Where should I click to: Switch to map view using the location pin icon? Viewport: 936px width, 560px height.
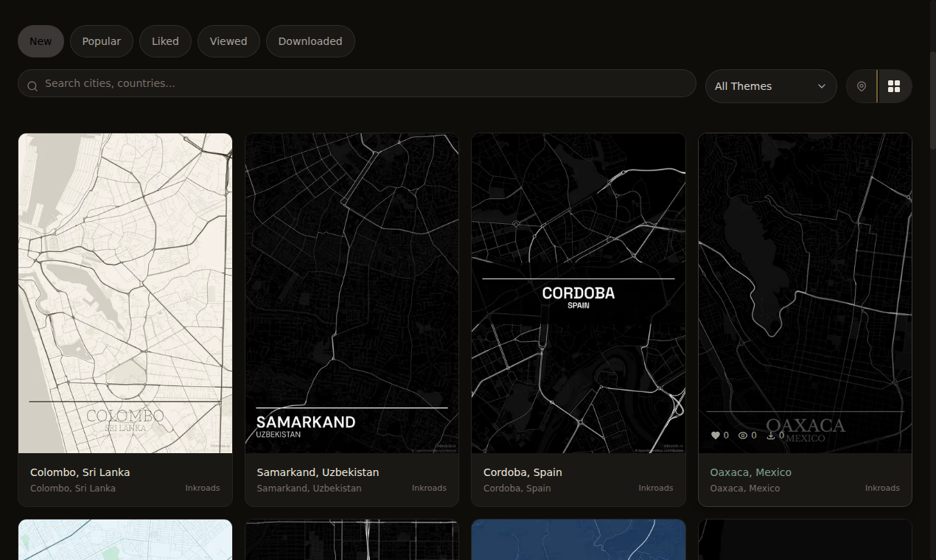click(x=861, y=86)
